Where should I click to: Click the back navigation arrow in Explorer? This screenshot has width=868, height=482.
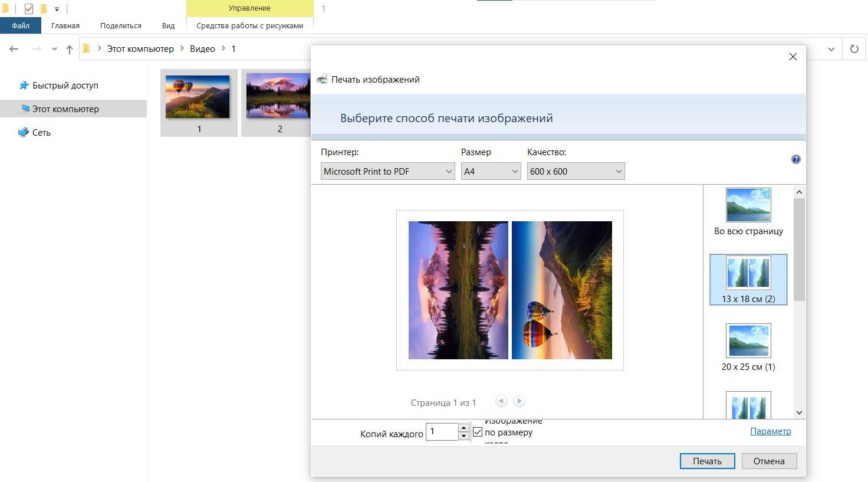pos(14,49)
